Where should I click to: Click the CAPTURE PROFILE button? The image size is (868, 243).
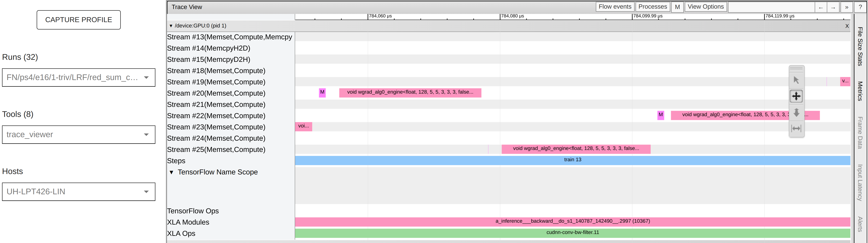pyautogui.click(x=78, y=20)
